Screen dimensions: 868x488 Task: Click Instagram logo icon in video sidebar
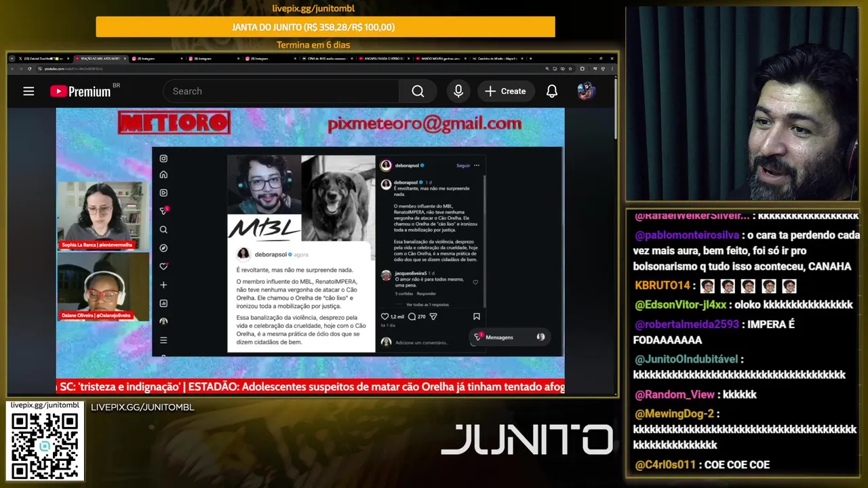click(x=163, y=159)
